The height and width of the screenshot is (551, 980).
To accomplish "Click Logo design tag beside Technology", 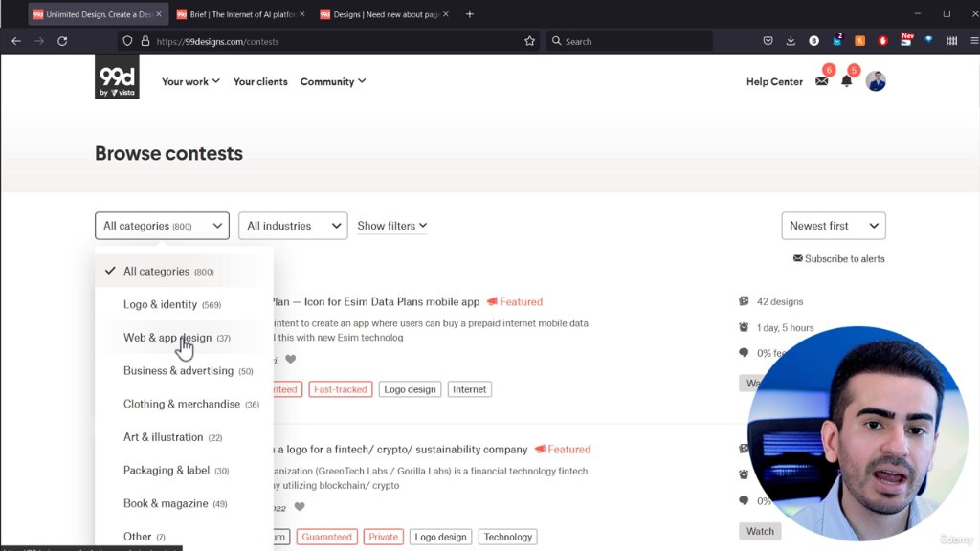I will coord(440,537).
